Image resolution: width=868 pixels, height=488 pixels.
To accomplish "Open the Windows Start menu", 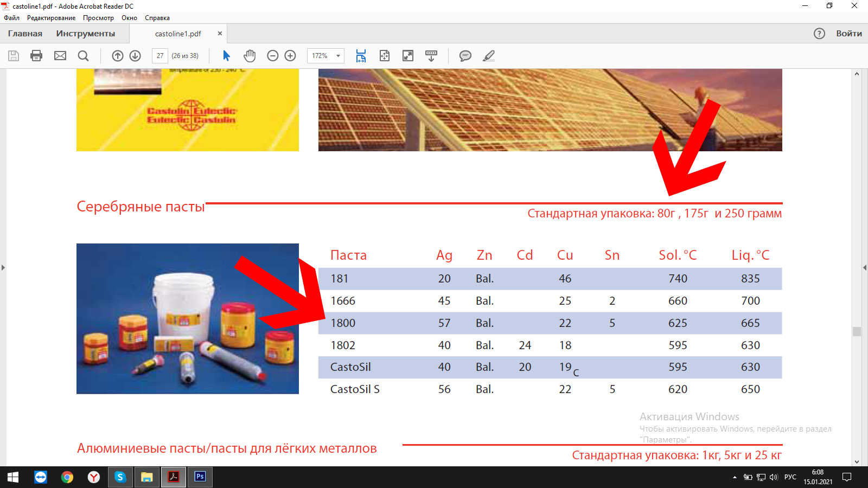I will point(13,477).
